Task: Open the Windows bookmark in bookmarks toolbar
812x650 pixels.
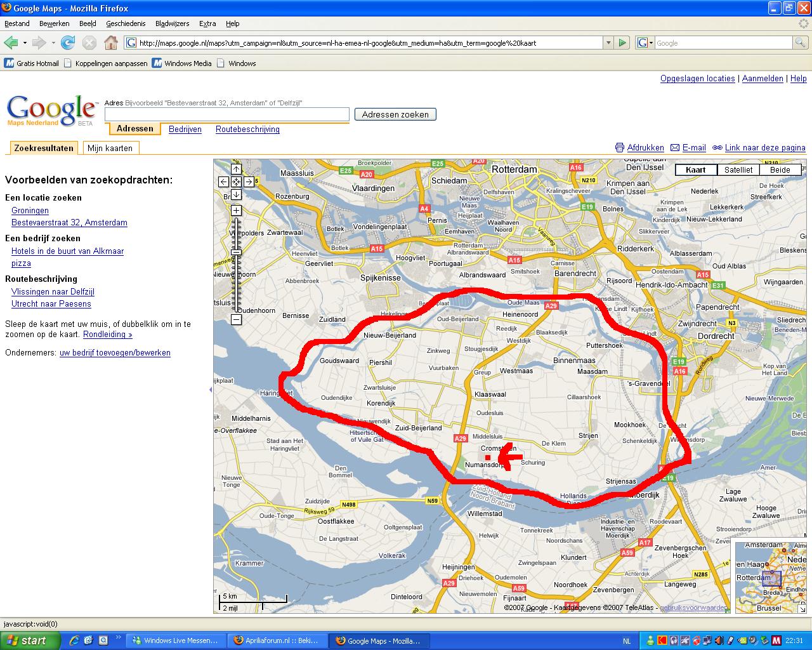Action: point(236,63)
